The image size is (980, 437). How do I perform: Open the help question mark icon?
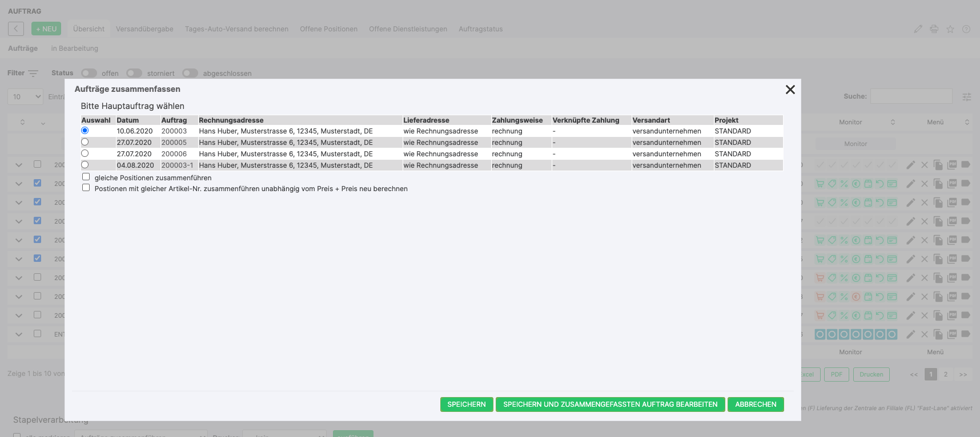pyautogui.click(x=966, y=29)
